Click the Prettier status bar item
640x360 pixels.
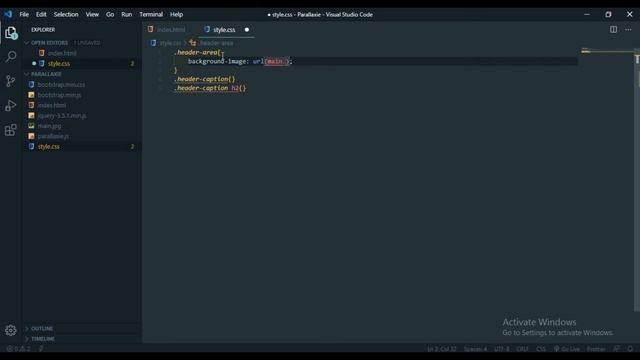[596, 349]
